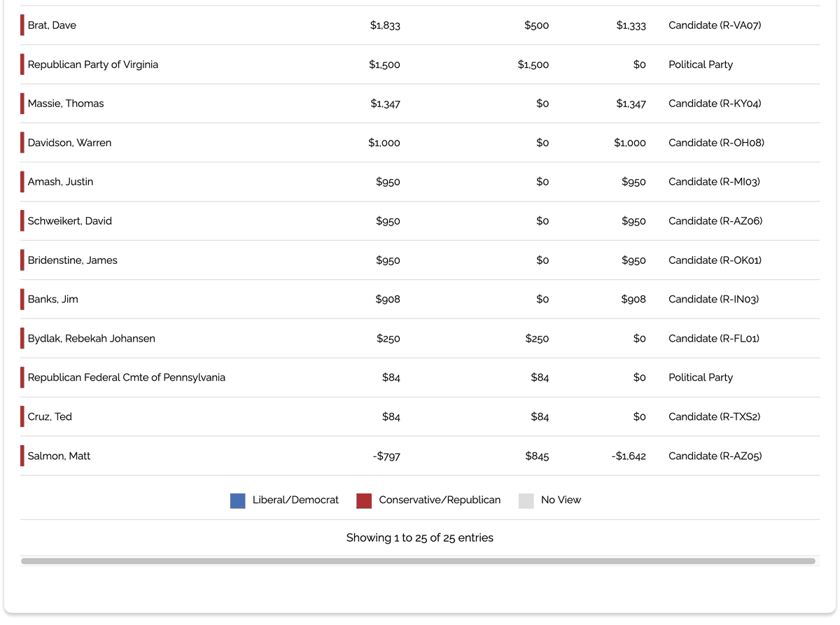Click the No View gray legend swatch
Image resolution: width=840 pixels, height=625 pixels.
pos(526,500)
